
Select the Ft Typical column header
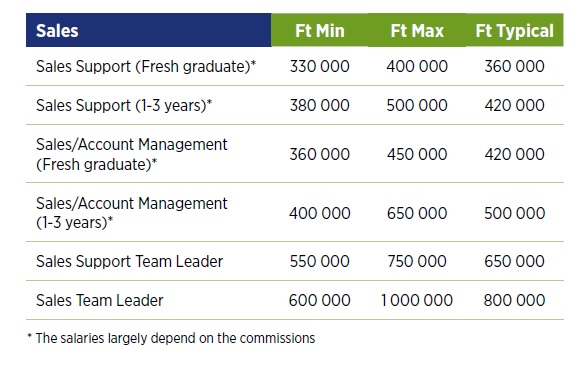tap(514, 30)
